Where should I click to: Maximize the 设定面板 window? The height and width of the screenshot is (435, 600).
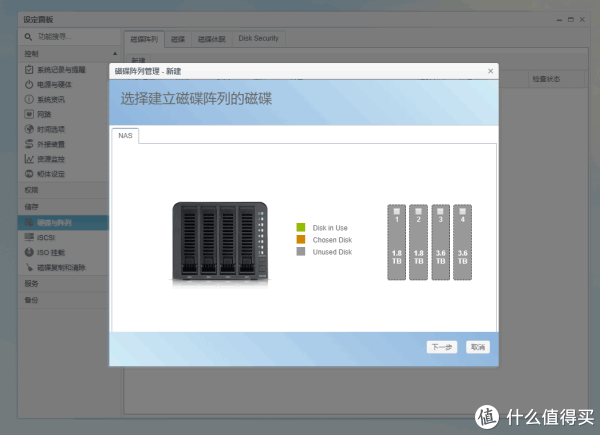(x=571, y=20)
